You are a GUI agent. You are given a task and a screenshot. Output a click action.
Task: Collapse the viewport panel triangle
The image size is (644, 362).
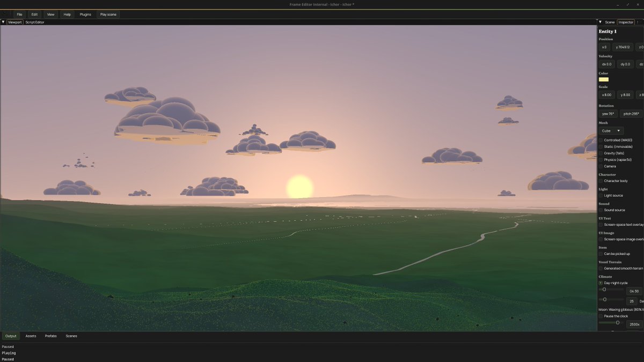coord(3,22)
